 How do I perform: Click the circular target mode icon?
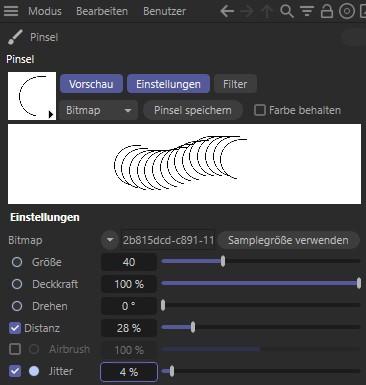347,11
